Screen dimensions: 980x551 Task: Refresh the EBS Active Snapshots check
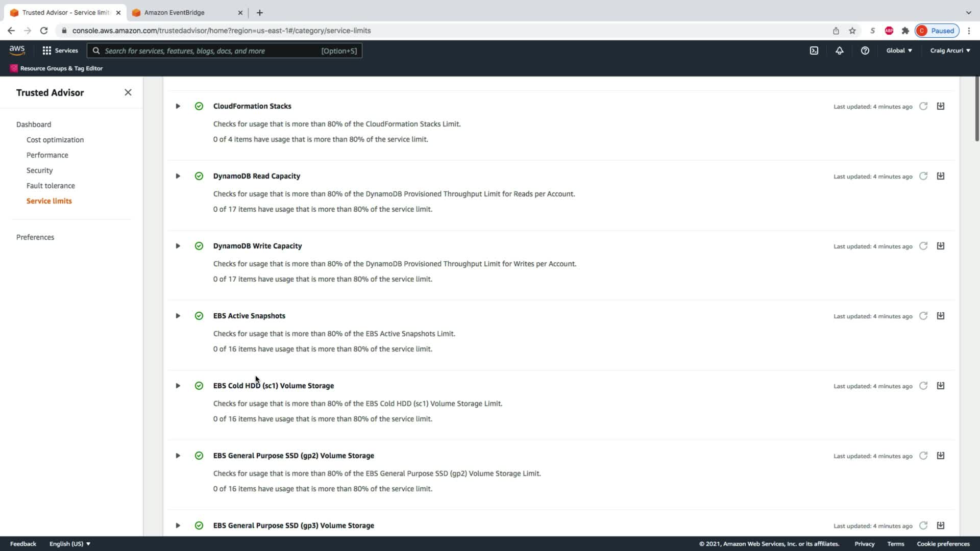coord(923,316)
